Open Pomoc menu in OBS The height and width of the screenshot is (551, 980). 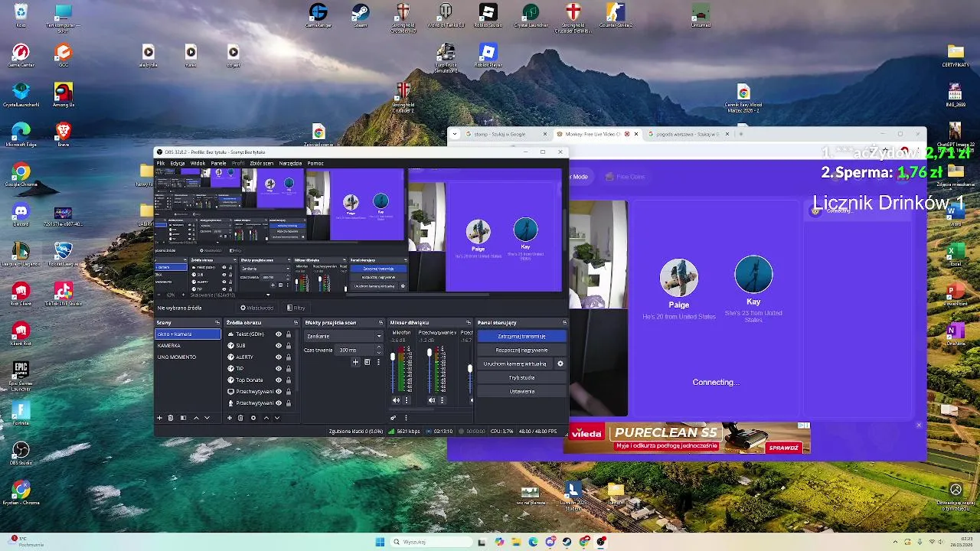coord(315,163)
